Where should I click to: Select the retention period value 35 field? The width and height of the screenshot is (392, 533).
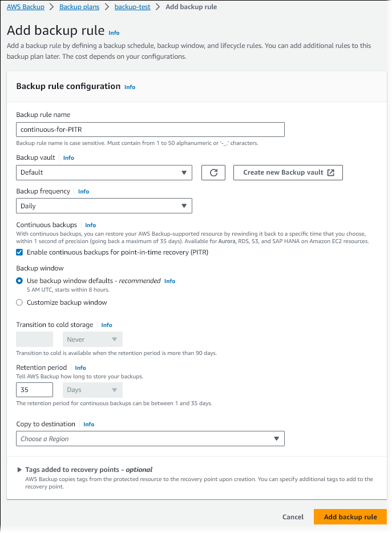pos(34,390)
